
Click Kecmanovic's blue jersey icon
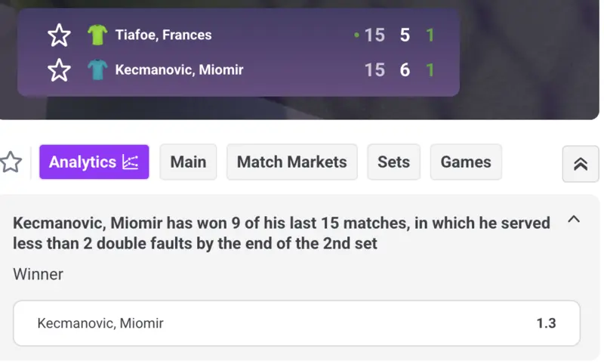coord(97,70)
